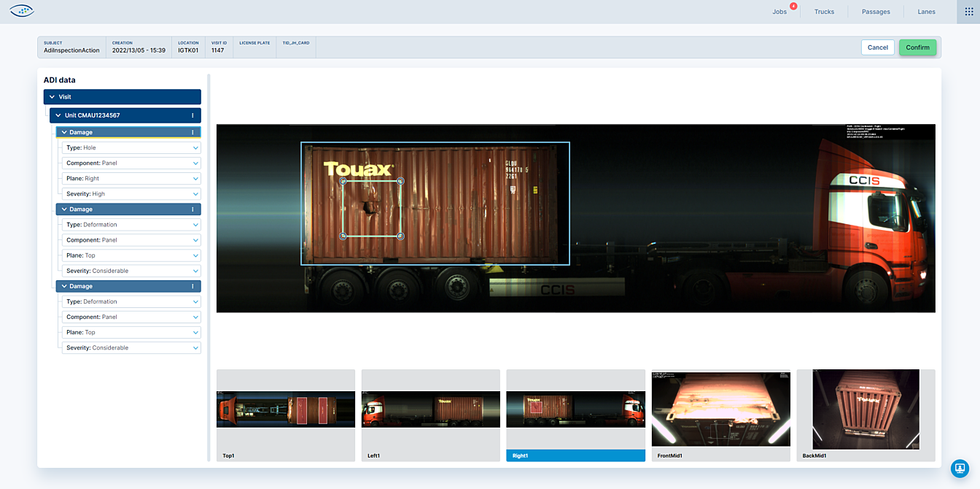Open kebab menu of the second Damage header
Screen dimensions: 980x489
click(x=192, y=209)
